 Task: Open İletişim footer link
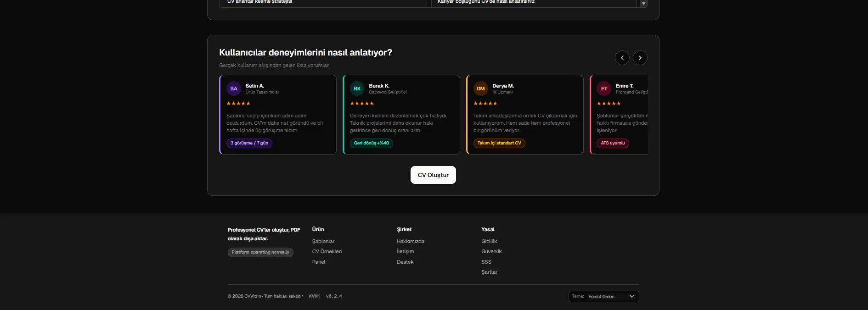point(406,251)
